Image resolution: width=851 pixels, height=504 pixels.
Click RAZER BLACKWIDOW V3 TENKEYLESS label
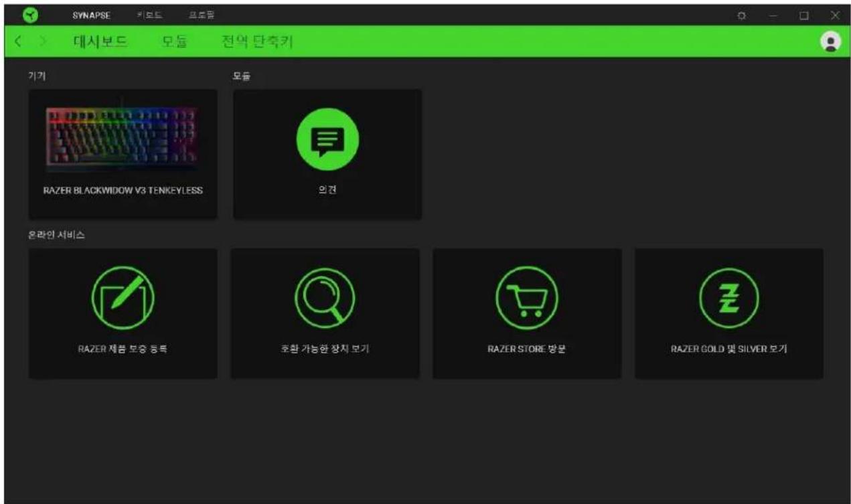click(x=123, y=191)
